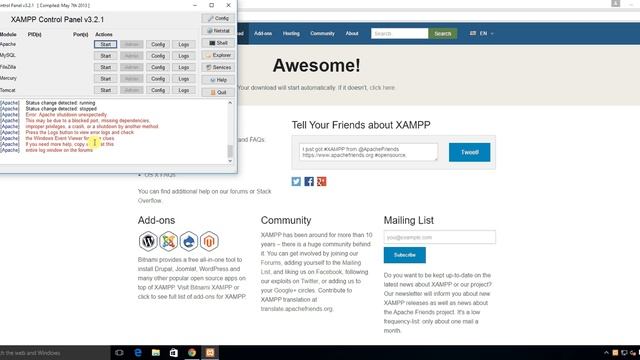View Logs for the MySQL module
This screenshot has width=640, height=360.
(184, 56)
